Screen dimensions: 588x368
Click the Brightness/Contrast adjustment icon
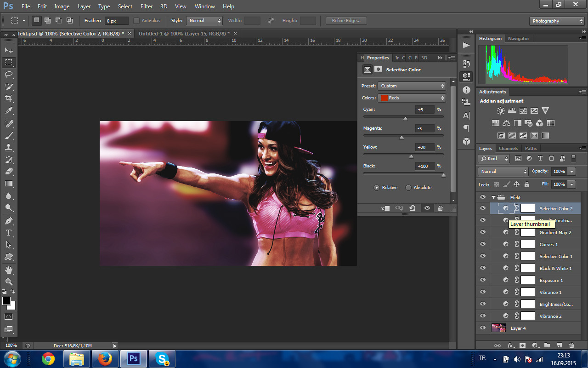[501, 111]
